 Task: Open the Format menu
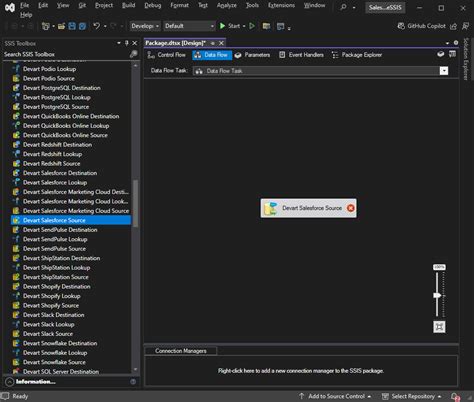pyautogui.click(x=179, y=5)
